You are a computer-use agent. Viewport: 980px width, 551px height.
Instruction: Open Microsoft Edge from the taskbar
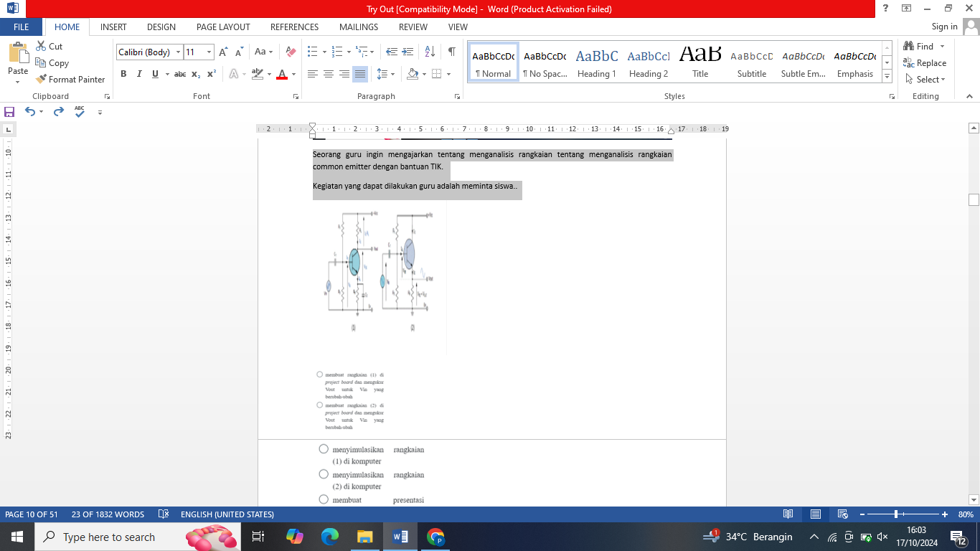coord(330,537)
